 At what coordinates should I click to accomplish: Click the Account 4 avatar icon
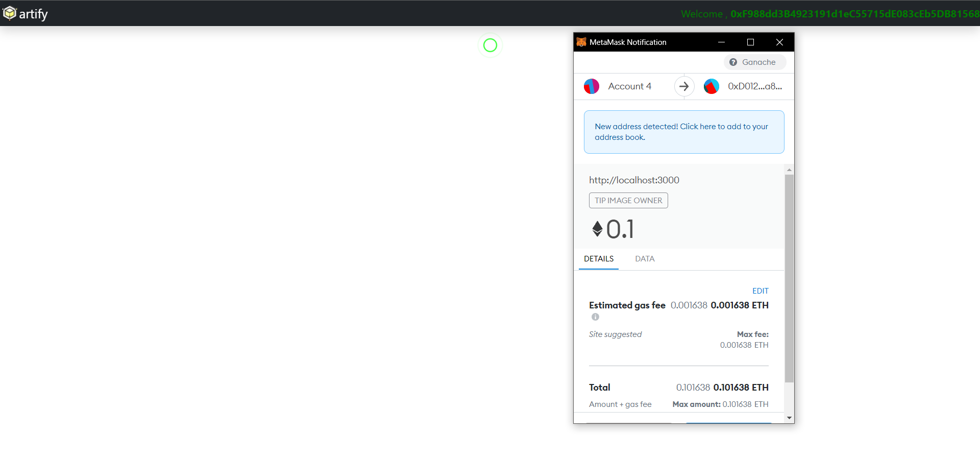592,86
